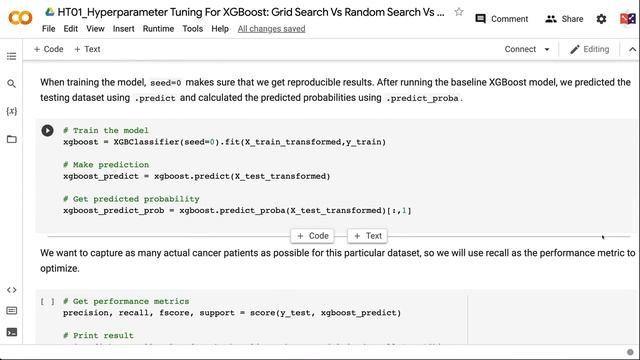Click the Google Drive icon beside the title

tap(50, 12)
